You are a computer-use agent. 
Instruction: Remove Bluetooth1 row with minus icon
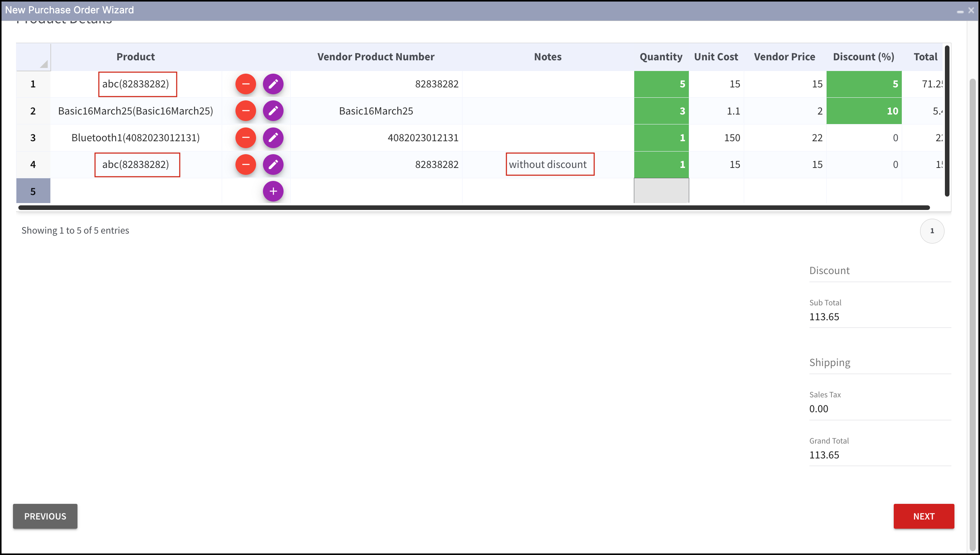tap(245, 138)
